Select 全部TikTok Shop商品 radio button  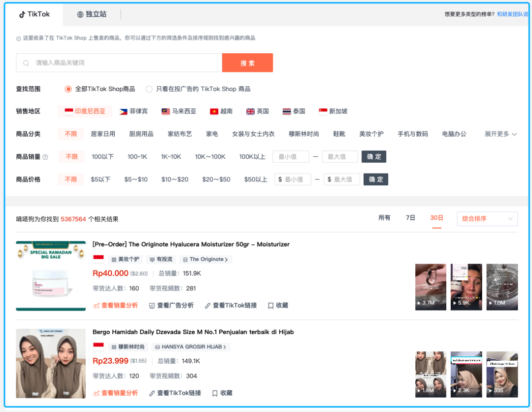click(x=68, y=89)
